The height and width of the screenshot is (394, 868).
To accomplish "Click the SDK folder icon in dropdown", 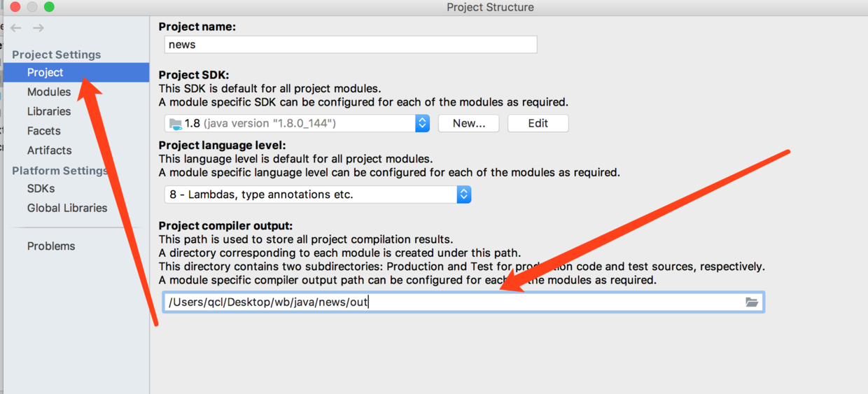I will coord(175,124).
